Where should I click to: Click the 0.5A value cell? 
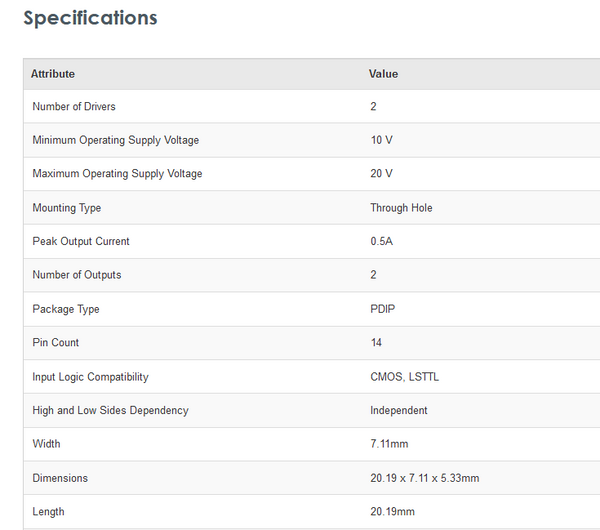[382, 241]
